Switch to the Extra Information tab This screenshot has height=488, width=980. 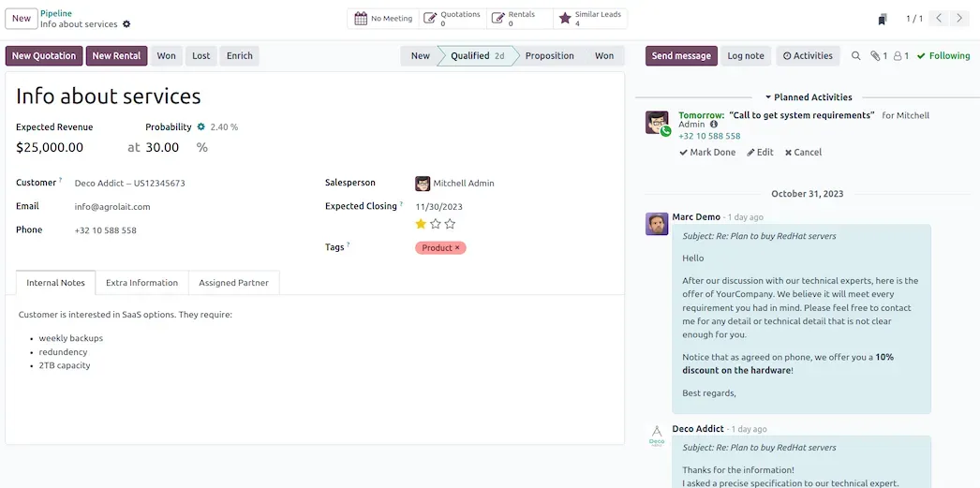(x=141, y=283)
